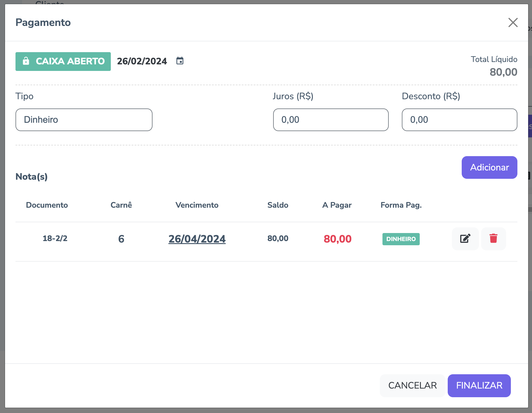This screenshot has height=413, width=532.
Task: Click the Forma Pag. column header
Action: coord(401,205)
